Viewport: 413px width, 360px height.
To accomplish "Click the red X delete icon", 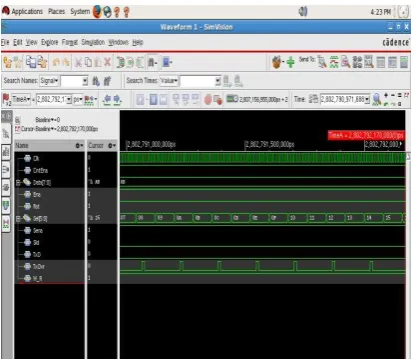I will pyautogui.click(x=108, y=62).
